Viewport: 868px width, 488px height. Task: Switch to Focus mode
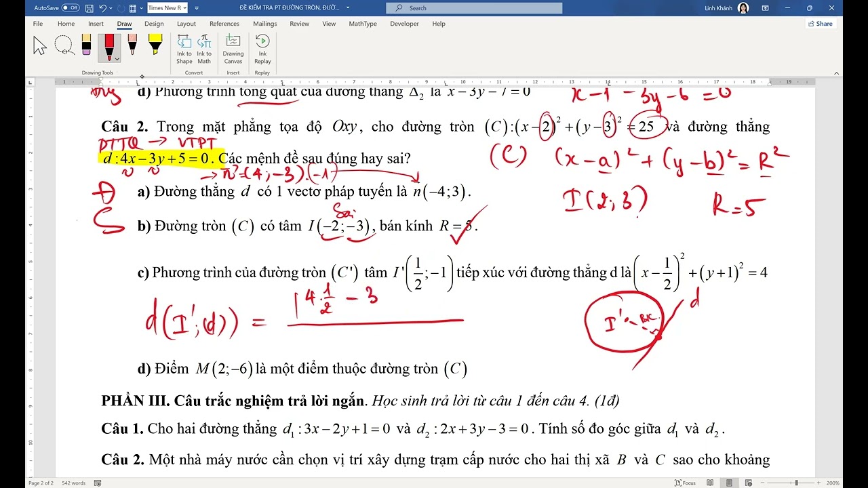(x=685, y=483)
